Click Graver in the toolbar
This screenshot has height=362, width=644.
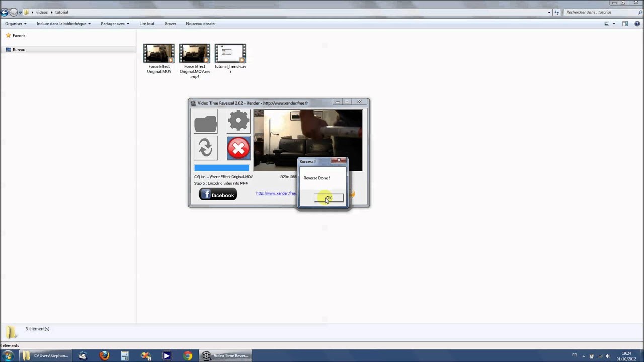pos(170,24)
